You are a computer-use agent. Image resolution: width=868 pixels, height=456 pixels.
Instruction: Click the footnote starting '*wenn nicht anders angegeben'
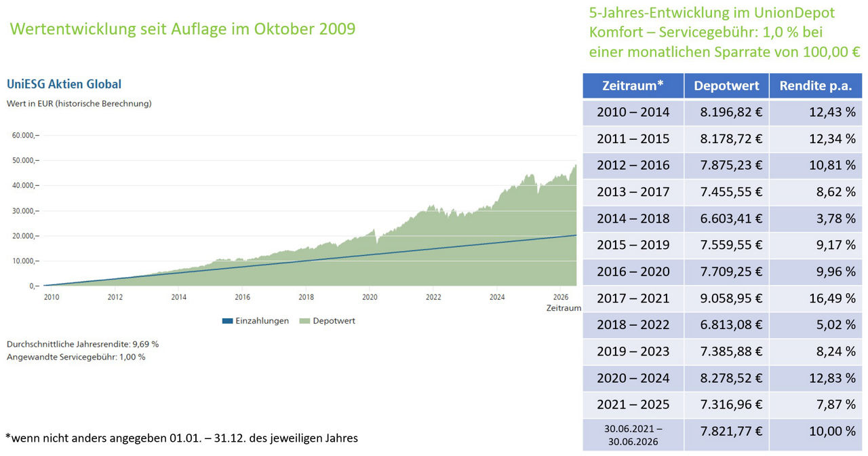(182, 438)
